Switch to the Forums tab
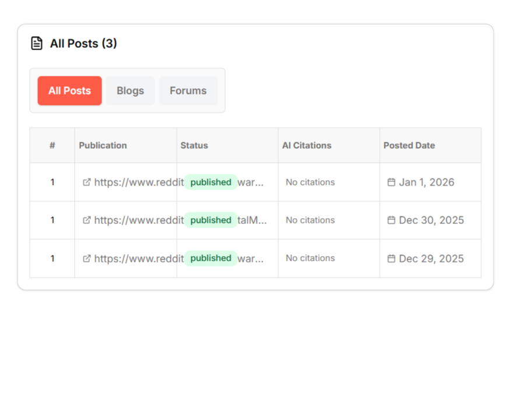This screenshot has width=511, height=420. click(188, 90)
